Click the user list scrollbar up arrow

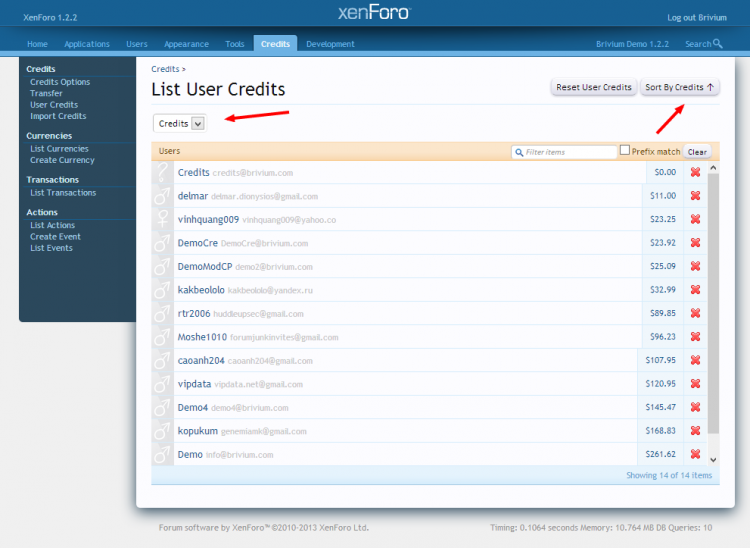coord(713,168)
